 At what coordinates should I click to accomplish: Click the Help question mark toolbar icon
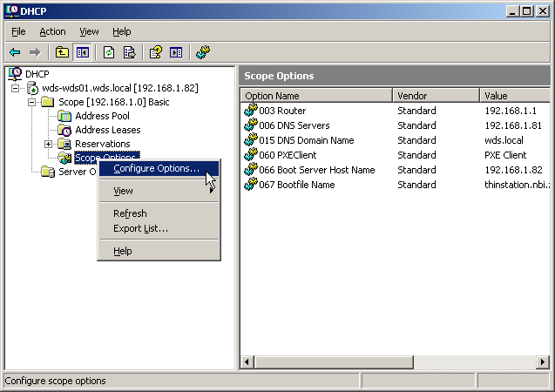pos(156,53)
